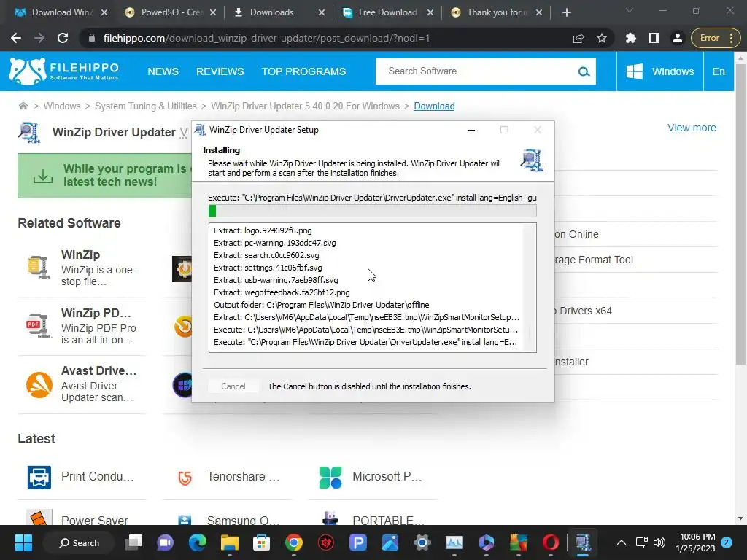
Task: Click the home icon in breadcrumb
Action: pos(23,106)
